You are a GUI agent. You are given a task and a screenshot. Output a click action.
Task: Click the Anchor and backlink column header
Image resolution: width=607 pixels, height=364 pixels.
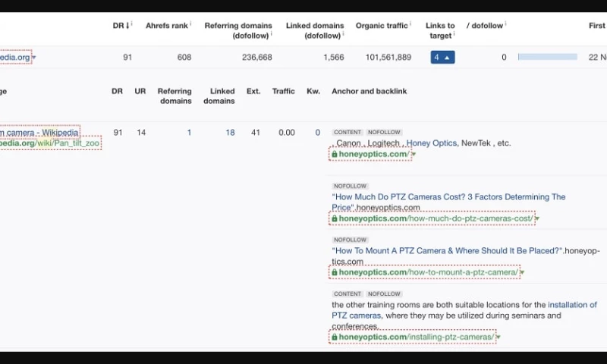(370, 91)
